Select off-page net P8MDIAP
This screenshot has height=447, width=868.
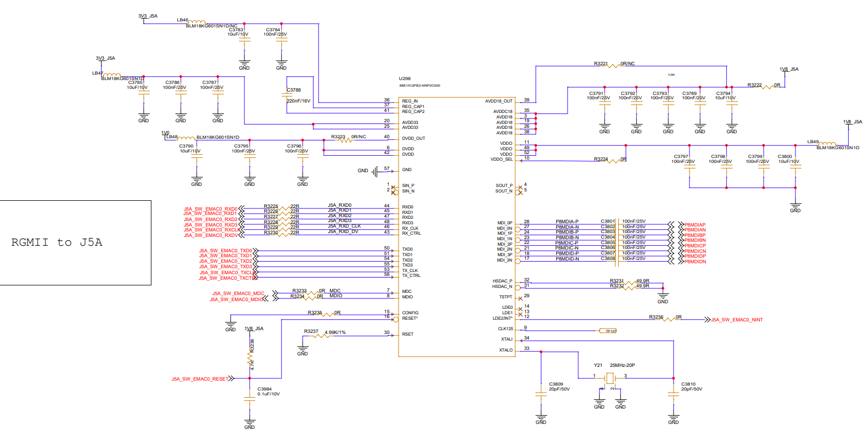coord(695,225)
